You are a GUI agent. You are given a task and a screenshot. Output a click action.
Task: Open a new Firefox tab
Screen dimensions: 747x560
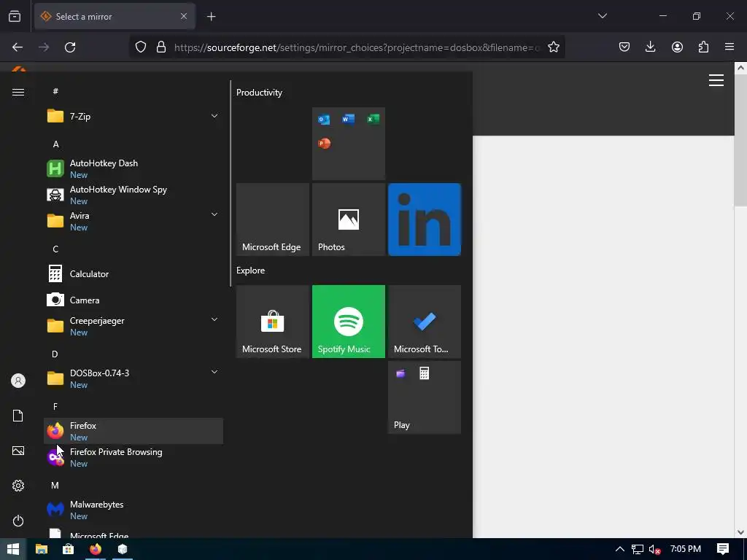coord(211,17)
